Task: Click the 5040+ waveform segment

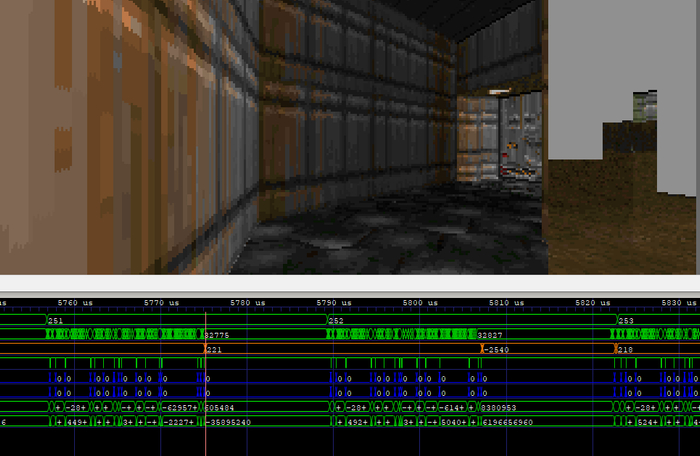Action: tap(453, 422)
